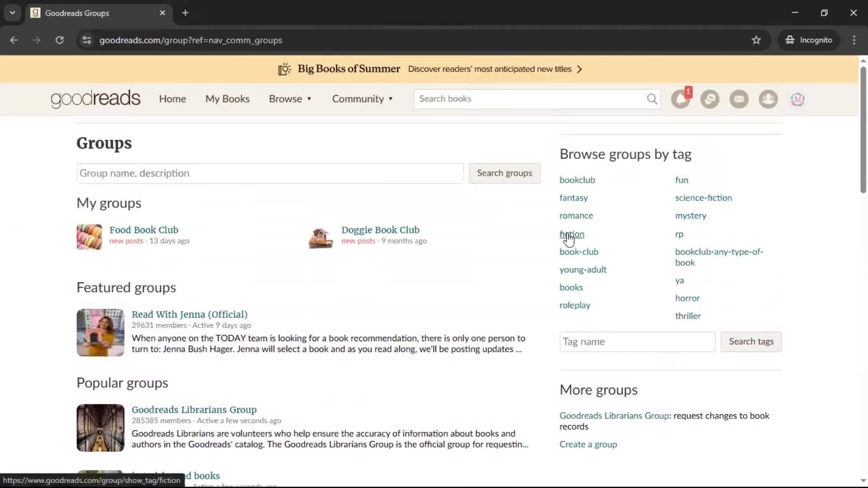
Task: View new posts in Food Book Club
Action: click(126, 241)
